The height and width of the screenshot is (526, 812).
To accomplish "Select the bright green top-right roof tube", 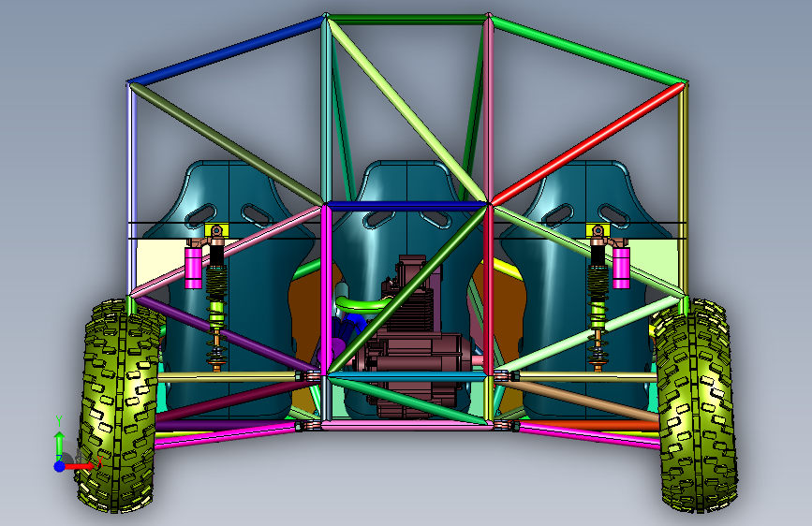I will (589, 50).
